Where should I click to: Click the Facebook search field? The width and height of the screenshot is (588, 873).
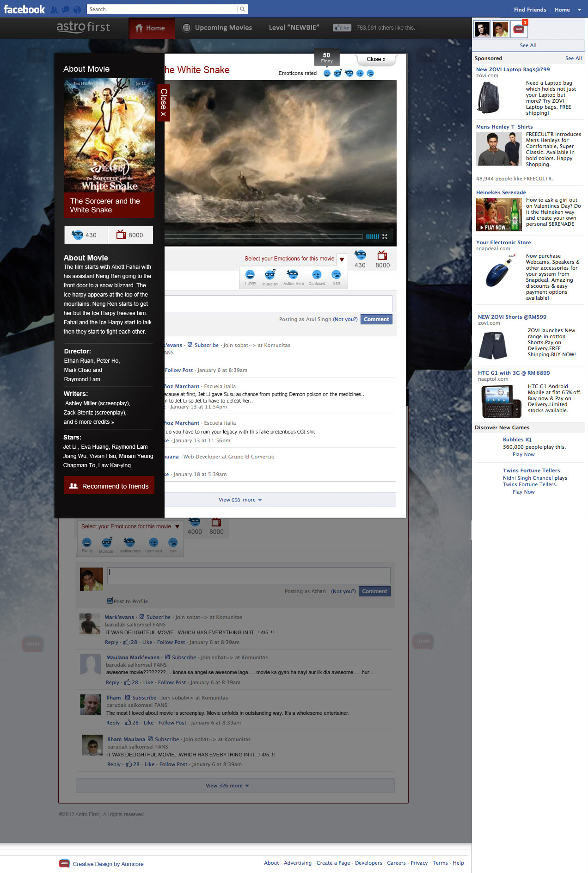[162, 9]
